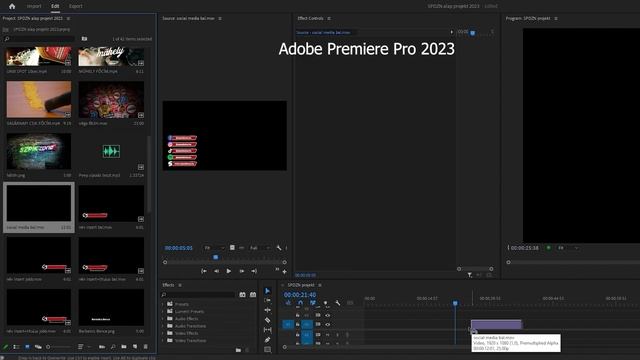Click the Effects panel search field
This screenshot has width=640, height=360.
pos(198,294)
